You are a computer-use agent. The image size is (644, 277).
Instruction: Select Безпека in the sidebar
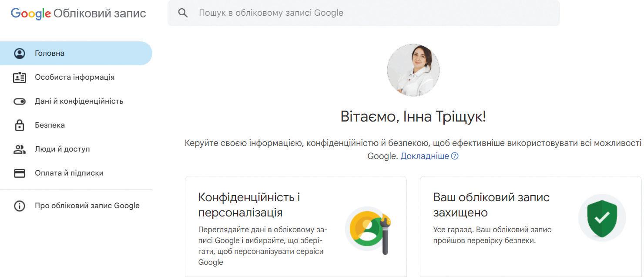coord(76,125)
